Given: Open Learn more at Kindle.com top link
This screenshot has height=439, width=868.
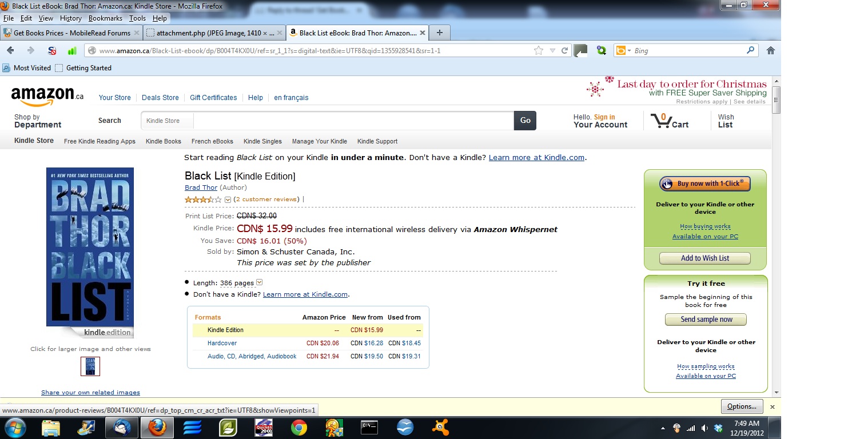Looking at the screenshot, I should pyautogui.click(x=536, y=157).
